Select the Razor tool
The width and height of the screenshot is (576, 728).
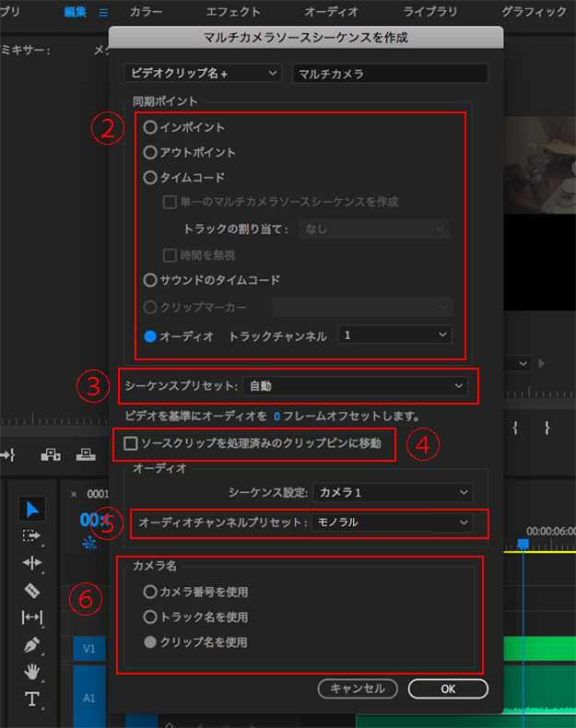32,590
